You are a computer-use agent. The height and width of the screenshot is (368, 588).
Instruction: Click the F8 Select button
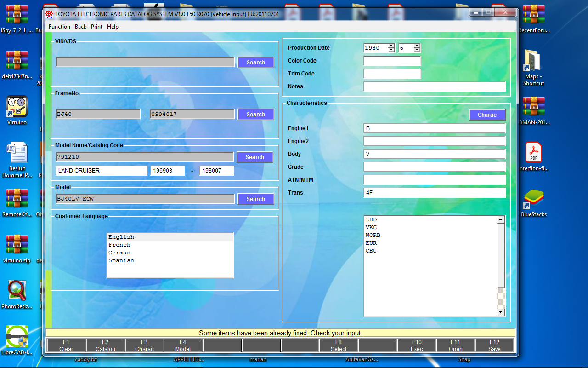pos(339,345)
